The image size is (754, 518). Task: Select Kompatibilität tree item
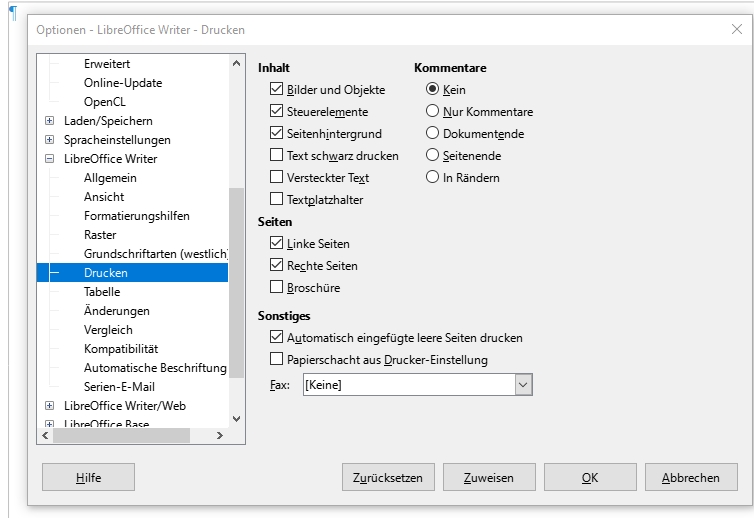coord(121,349)
